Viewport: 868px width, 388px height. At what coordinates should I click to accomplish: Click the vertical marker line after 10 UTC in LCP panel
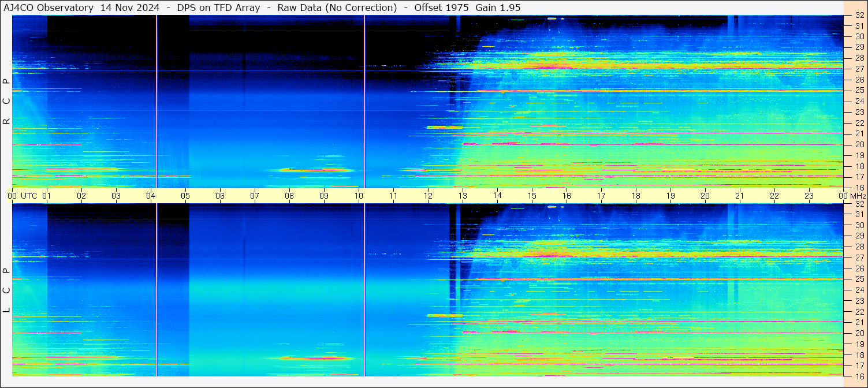(364, 289)
